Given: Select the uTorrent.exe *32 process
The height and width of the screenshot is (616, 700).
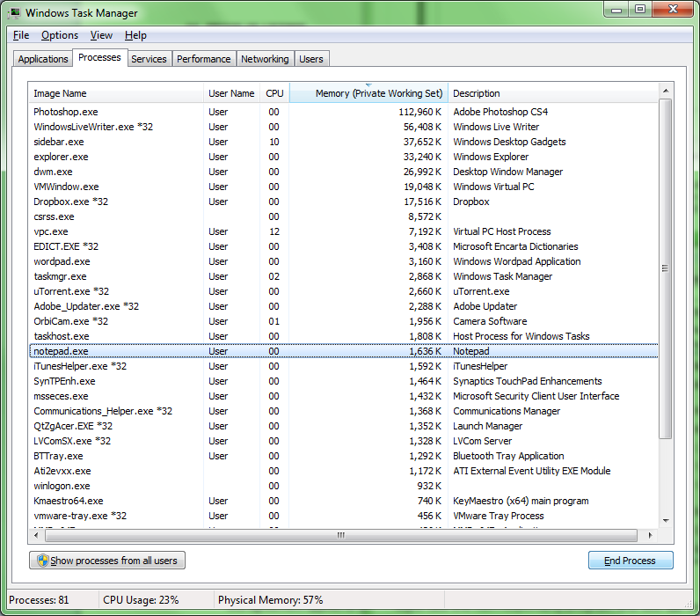Looking at the screenshot, I should pos(343,291).
